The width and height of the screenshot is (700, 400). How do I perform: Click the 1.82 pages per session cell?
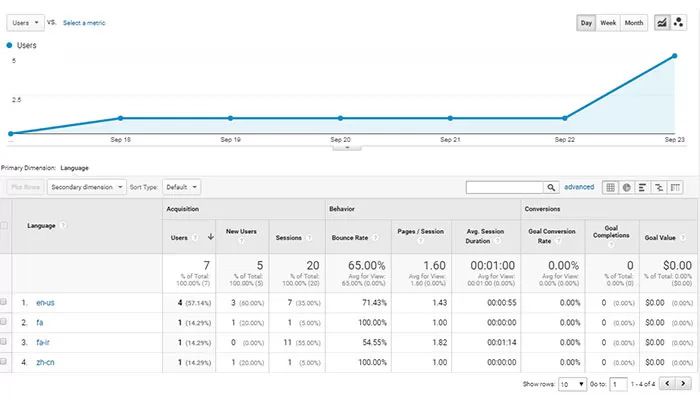tap(440, 342)
